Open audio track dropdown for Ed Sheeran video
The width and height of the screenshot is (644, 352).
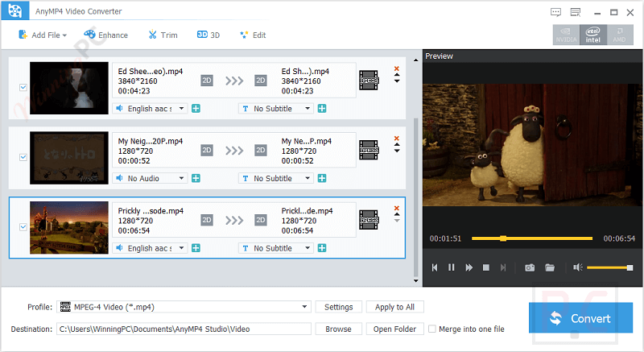[150, 109]
